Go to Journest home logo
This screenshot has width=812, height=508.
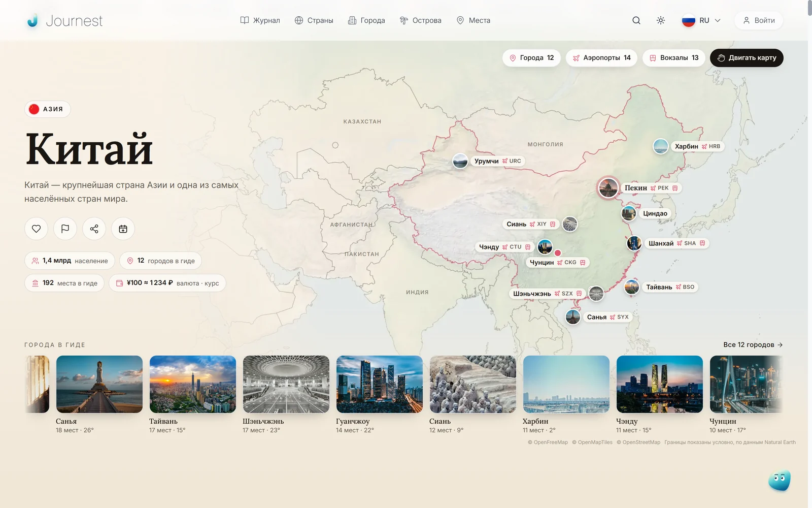pyautogui.click(x=64, y=20)
